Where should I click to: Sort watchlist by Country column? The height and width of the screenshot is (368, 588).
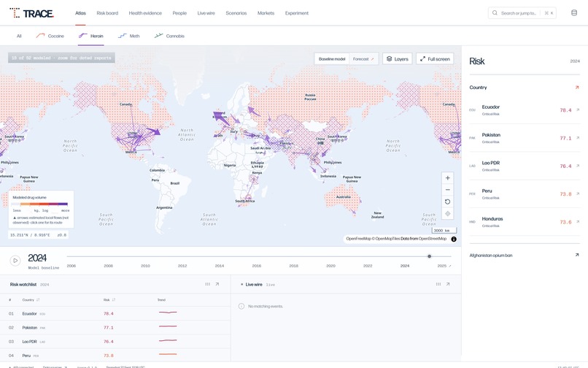coord(31,299)
